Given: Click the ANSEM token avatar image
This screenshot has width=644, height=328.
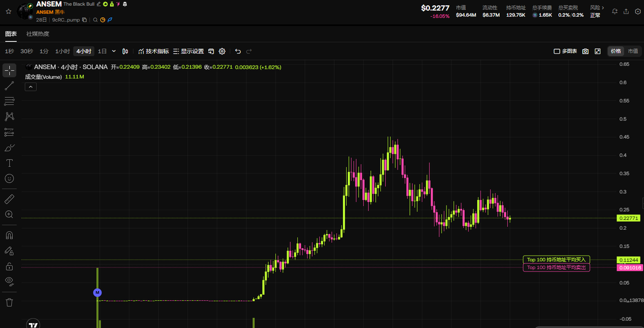Looking at the screenshot, I should pyautogui.click(x=25, y=11).
